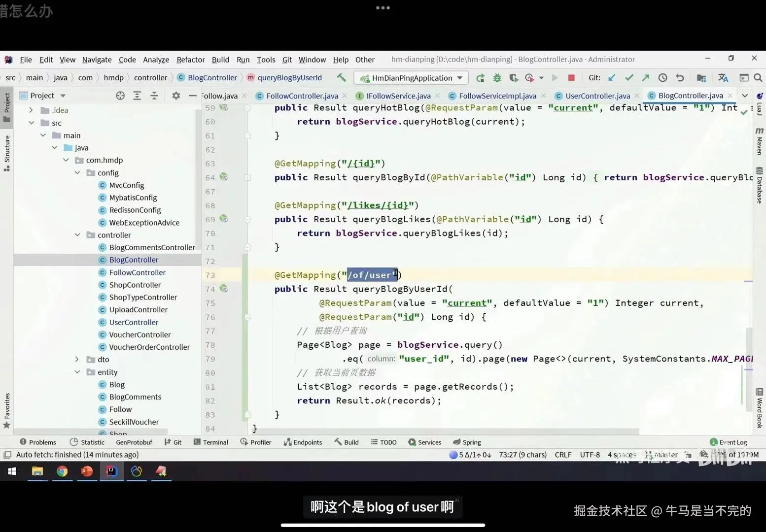Click Select Opened File target icon
This screenshot has height=532, width=766.
click(x=120, y=96)
